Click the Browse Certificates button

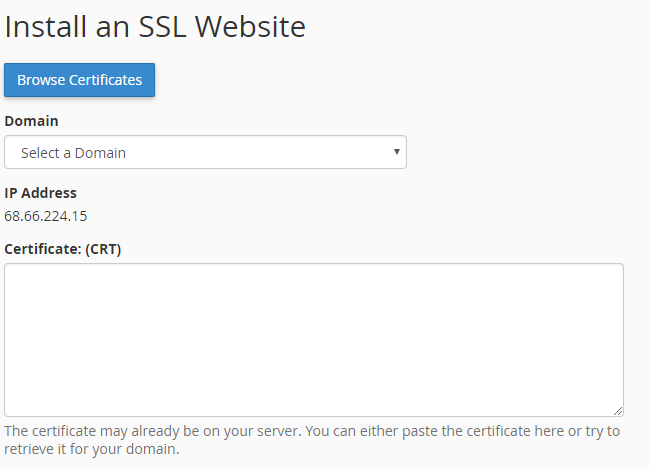(x=79, y=80)
